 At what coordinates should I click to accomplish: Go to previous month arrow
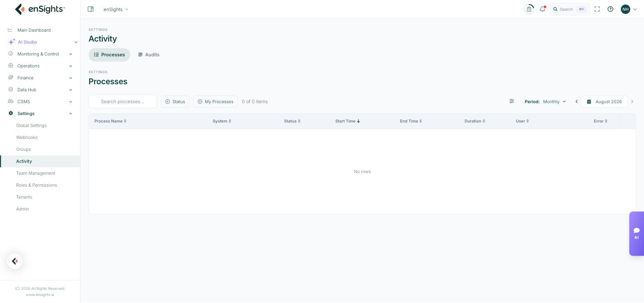click(x=576, y=102)
